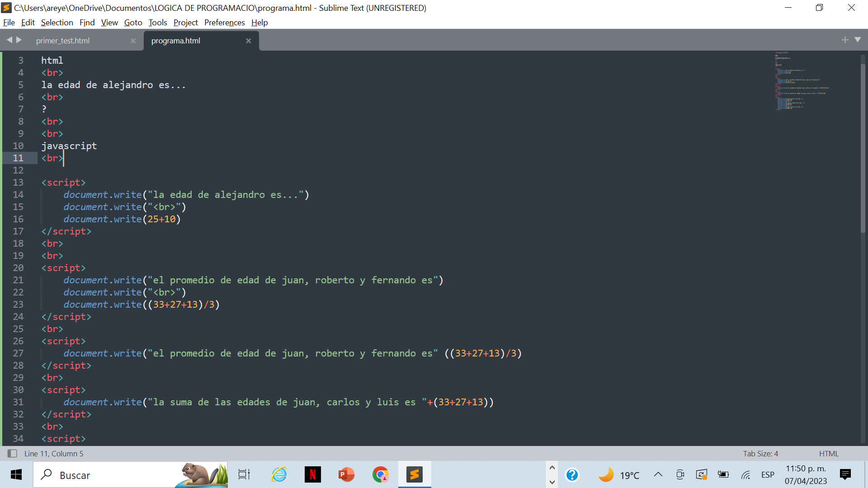This screenshot has width=868, height=488.
Task: Open the weather widget showing 19°C
Action: tap(619, 474)
